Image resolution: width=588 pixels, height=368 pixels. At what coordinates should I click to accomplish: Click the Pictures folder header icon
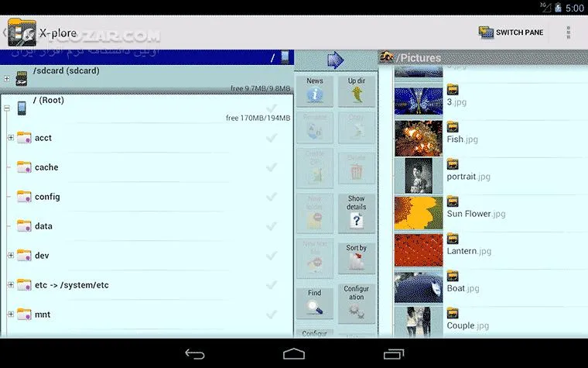pos(387,57)
